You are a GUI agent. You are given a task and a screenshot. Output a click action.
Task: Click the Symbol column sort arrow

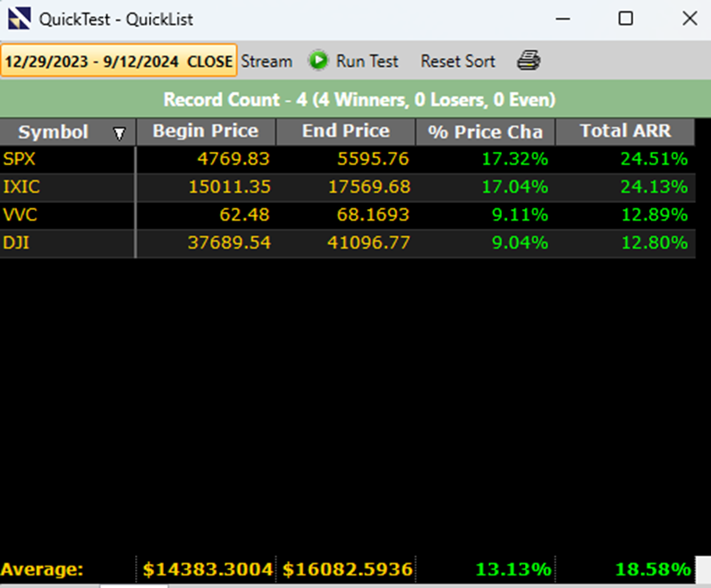pos(120,133)
